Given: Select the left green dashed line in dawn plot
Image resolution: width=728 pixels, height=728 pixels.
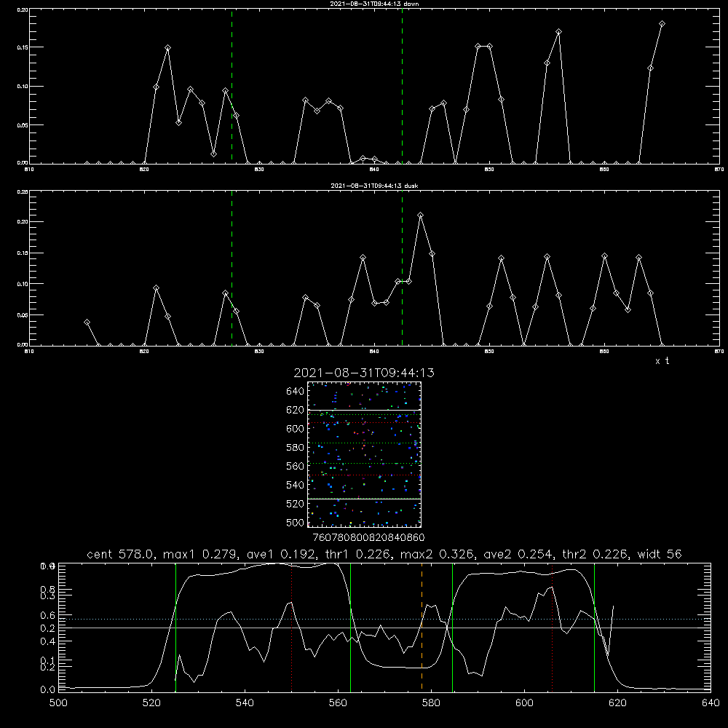Looking at the screenshot, I should [232, 87].
